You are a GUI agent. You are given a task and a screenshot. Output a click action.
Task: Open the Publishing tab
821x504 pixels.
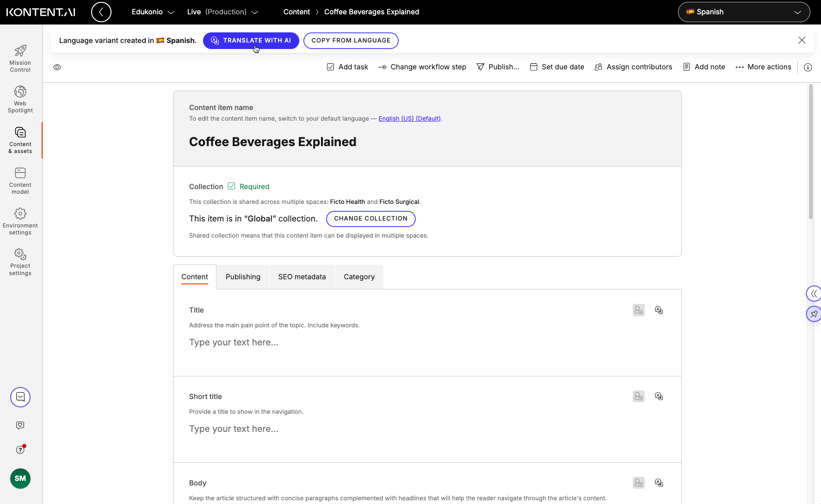tap(243, 277)
